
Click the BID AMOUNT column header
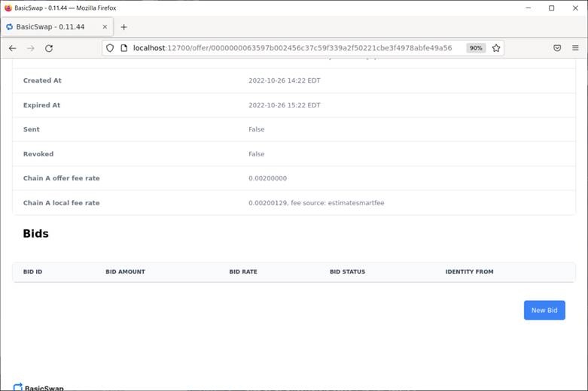point(125,272)
